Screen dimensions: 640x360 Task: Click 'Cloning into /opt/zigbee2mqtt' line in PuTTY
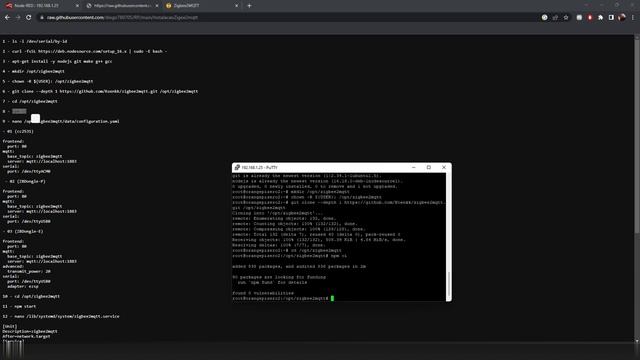pos(278,213)
